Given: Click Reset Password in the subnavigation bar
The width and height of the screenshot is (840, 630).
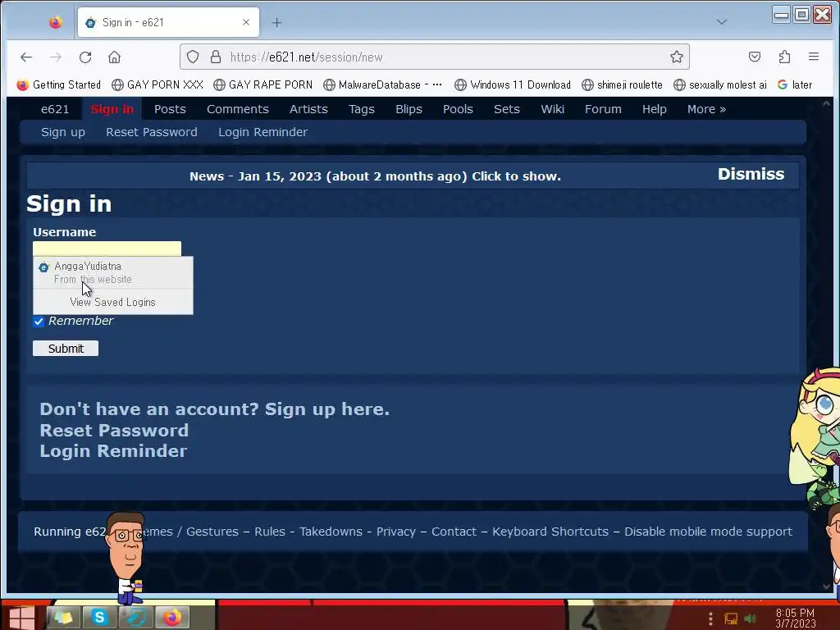Looking at the screenshot, I should 151,132.
